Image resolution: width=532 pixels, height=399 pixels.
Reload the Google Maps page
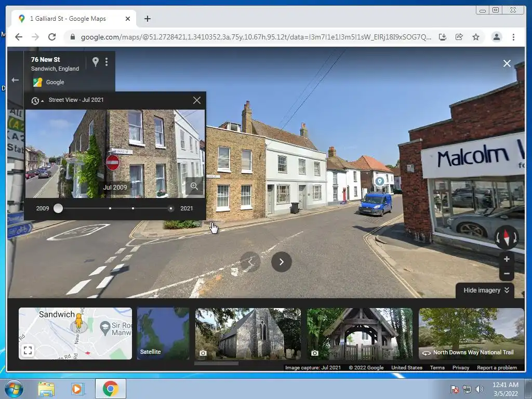click(52, 37)
